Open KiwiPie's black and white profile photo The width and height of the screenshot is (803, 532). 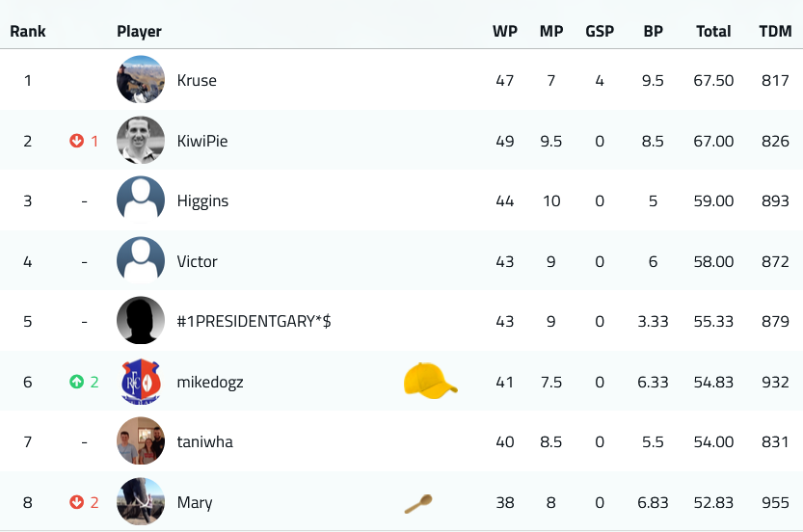tap(141, 141)
